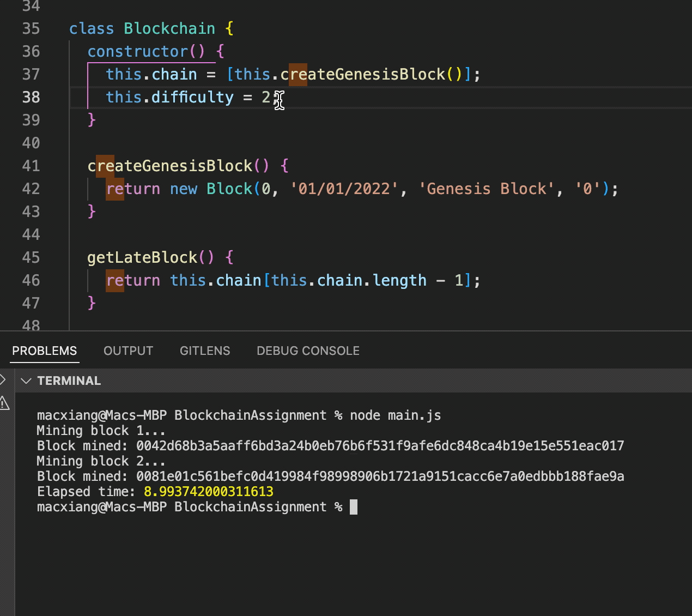This screenshot has height=616, width=692.
Task: Click the 'class' keyword
Action: point(92,28)
